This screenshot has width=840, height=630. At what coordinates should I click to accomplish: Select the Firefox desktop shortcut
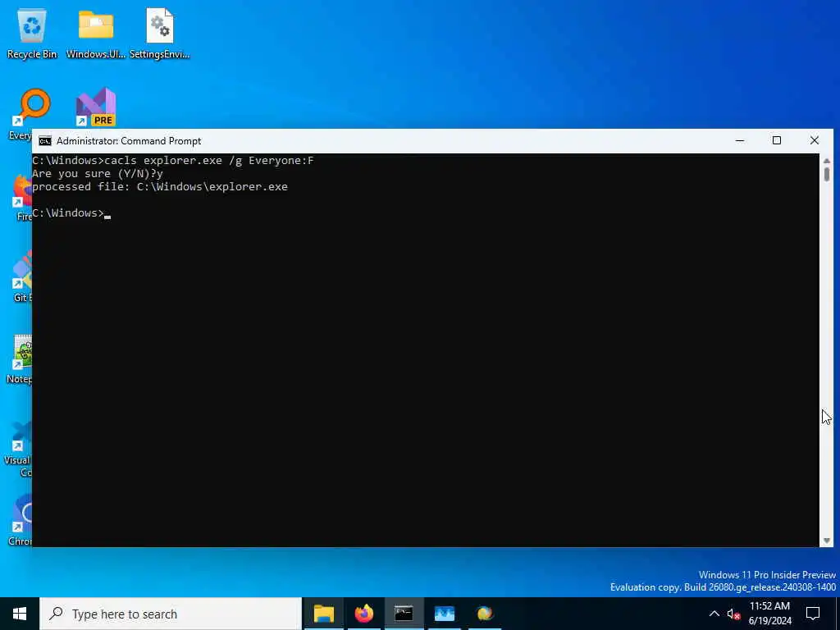point(22,197)
